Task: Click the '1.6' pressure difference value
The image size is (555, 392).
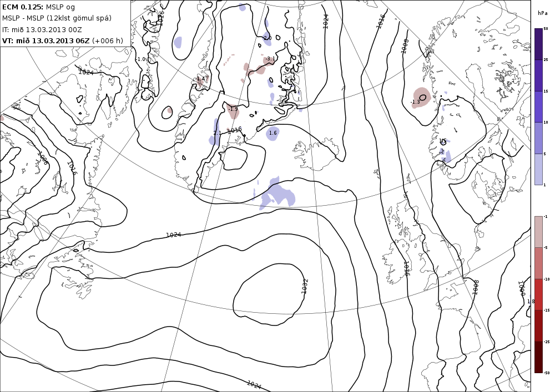Action: tap(273, 133)
